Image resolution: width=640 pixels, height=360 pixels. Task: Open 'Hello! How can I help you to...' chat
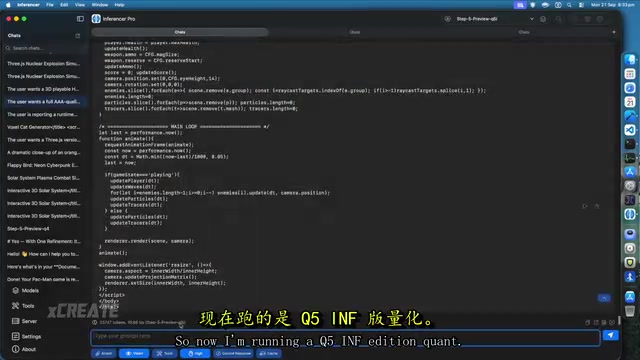(x=43, y=254)
